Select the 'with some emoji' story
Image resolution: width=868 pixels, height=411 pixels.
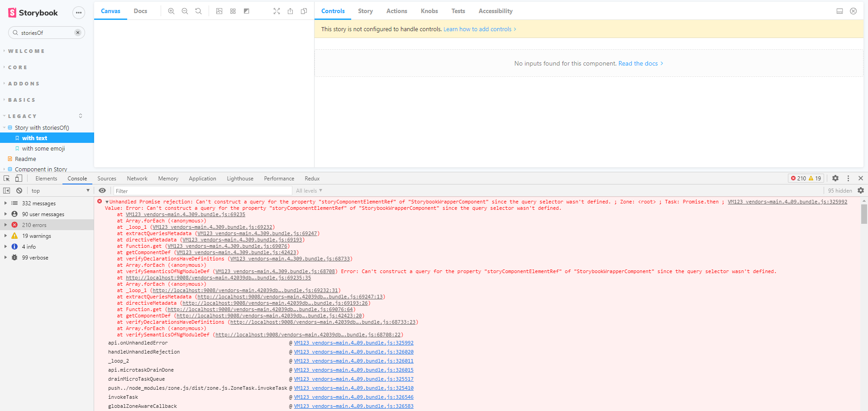click(43, 148)
